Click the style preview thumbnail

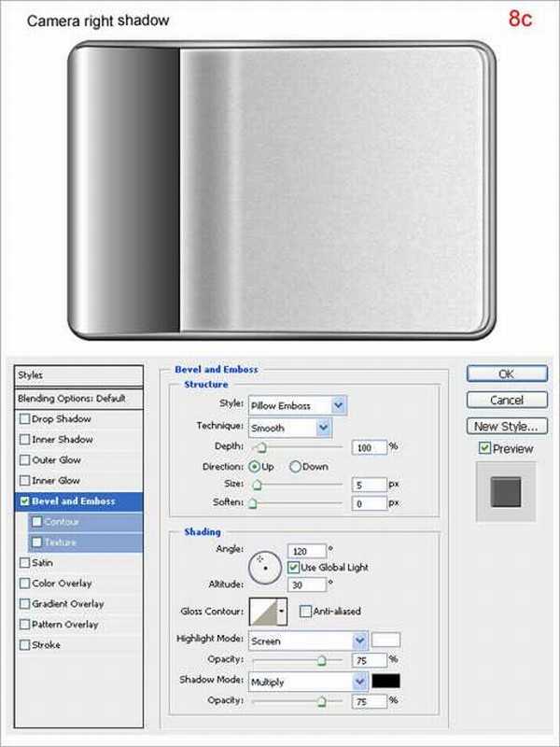[x=506, y=490]
